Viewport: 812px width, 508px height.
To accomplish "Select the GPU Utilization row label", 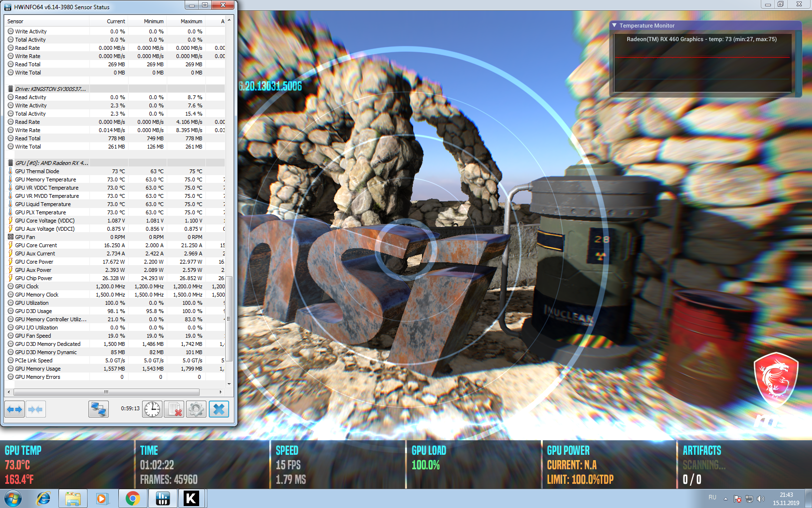I will (x=31, y=303).
